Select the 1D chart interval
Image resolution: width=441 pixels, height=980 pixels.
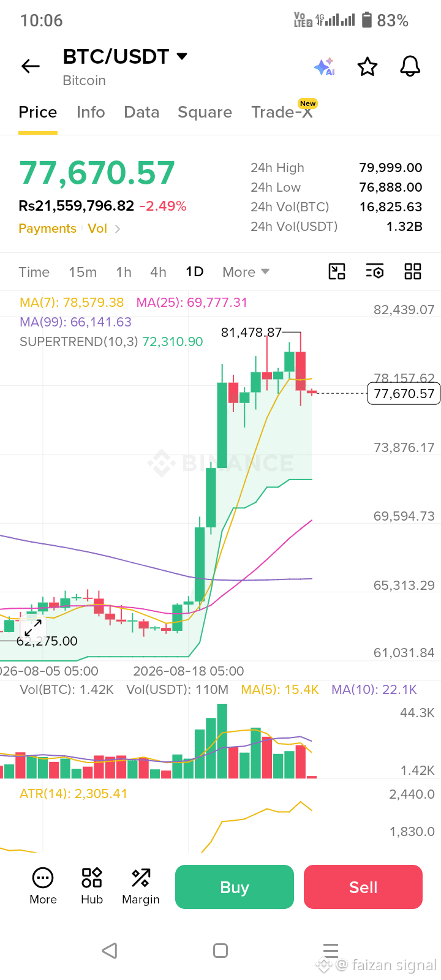195,272
